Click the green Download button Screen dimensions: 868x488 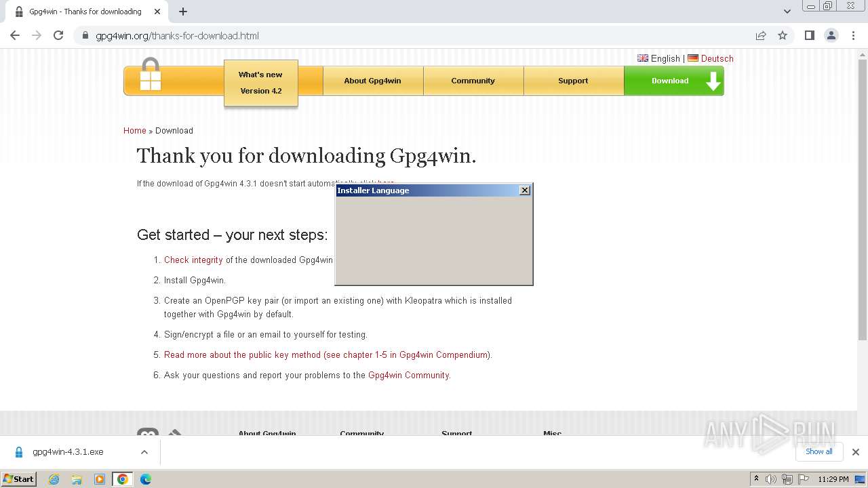[674, 81]
